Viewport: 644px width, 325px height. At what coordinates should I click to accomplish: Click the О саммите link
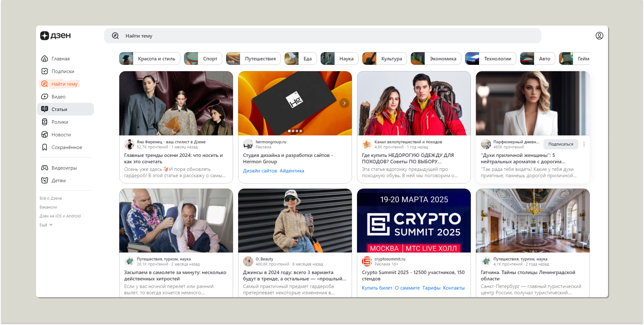tap(407, 288)
